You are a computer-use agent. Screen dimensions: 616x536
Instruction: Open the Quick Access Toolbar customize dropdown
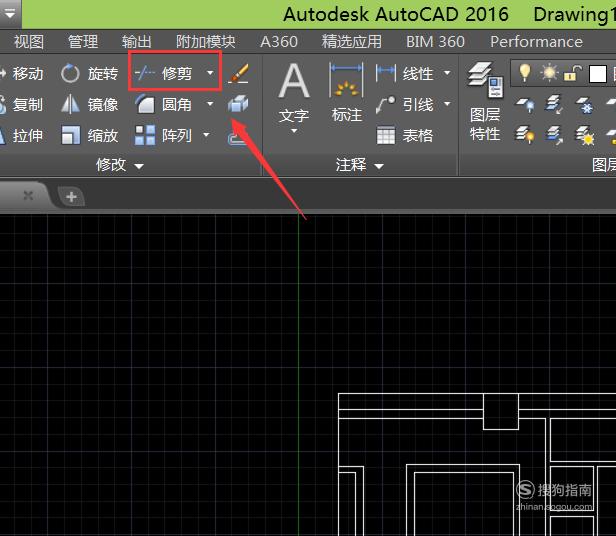[9, 14]
